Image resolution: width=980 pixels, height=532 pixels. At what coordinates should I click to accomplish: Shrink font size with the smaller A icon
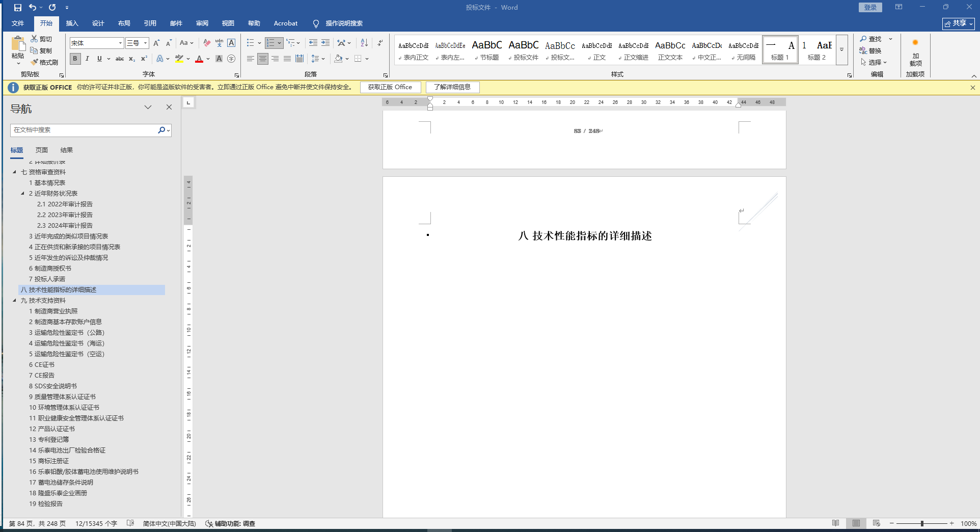(x=169, y=43)
